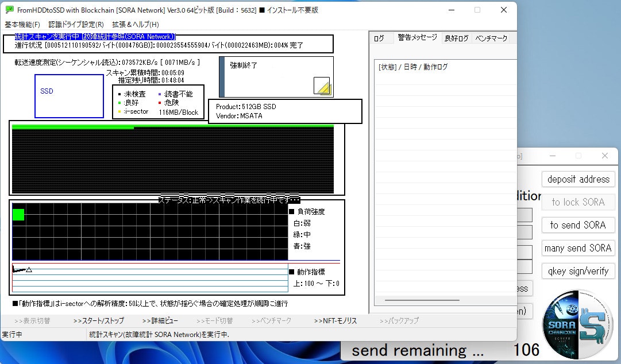
Task: Click the 読書不能 legend entry
Action: (x=175, y=94)
